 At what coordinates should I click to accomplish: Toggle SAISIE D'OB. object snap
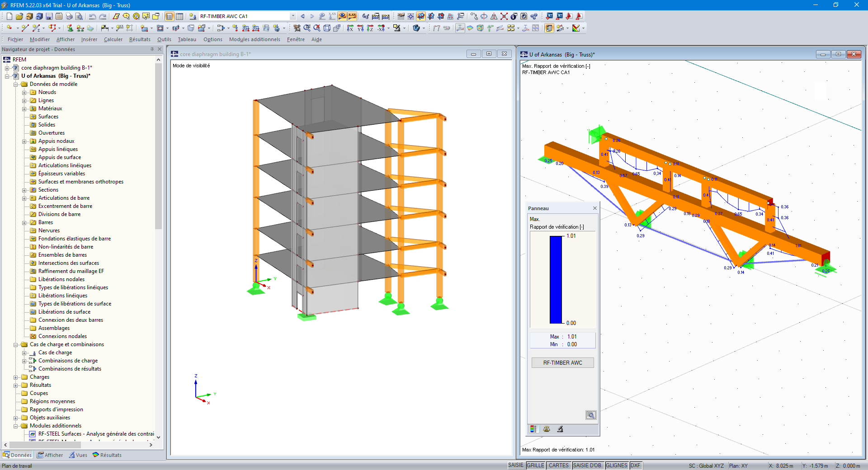coord(588,465)
